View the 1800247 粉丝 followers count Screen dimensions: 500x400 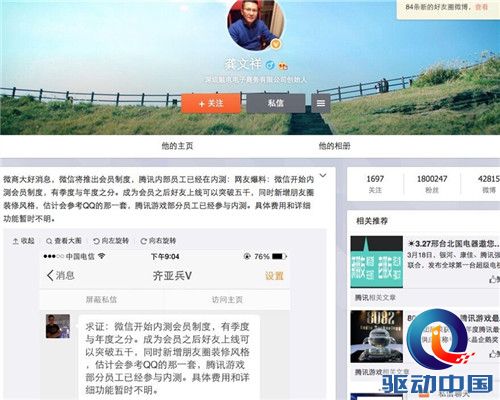point(432,184)
